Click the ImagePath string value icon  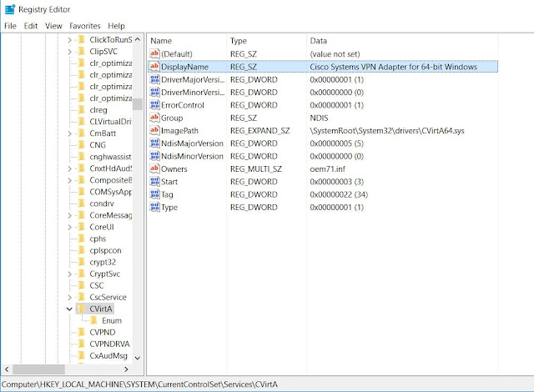[x=154, y=131]
